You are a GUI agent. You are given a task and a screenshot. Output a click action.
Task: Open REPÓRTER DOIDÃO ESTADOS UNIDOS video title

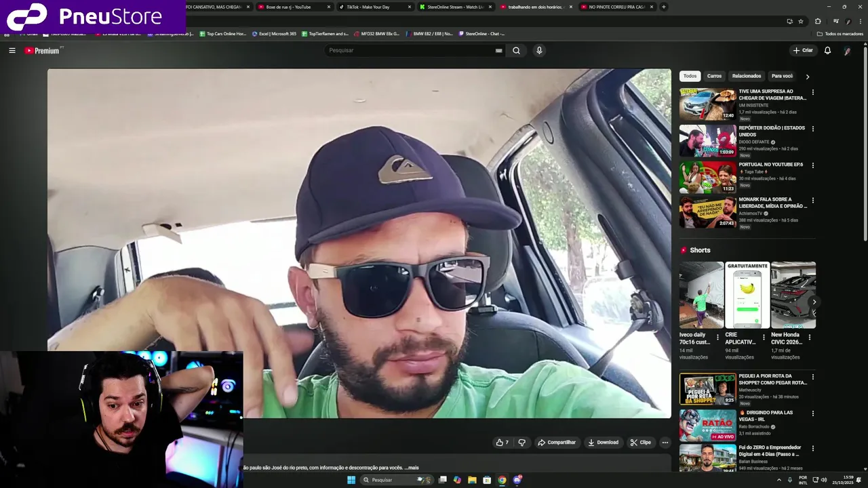click(x=772, y=131)
